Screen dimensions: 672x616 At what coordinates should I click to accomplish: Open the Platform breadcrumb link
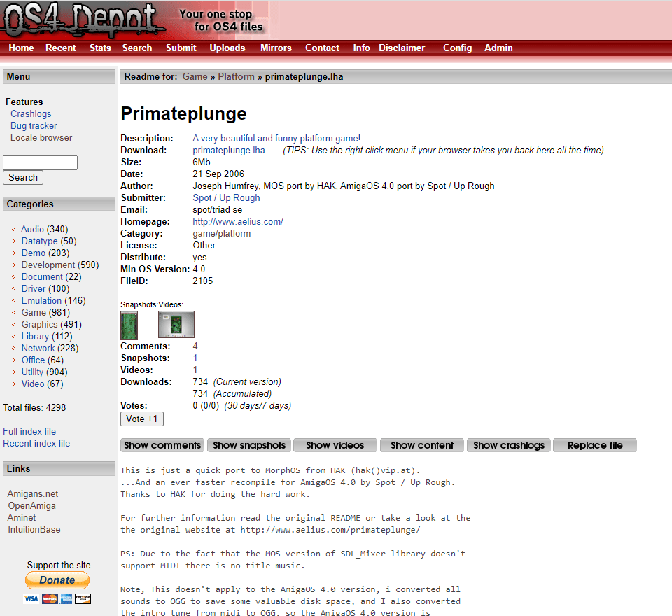click(236, 77)
